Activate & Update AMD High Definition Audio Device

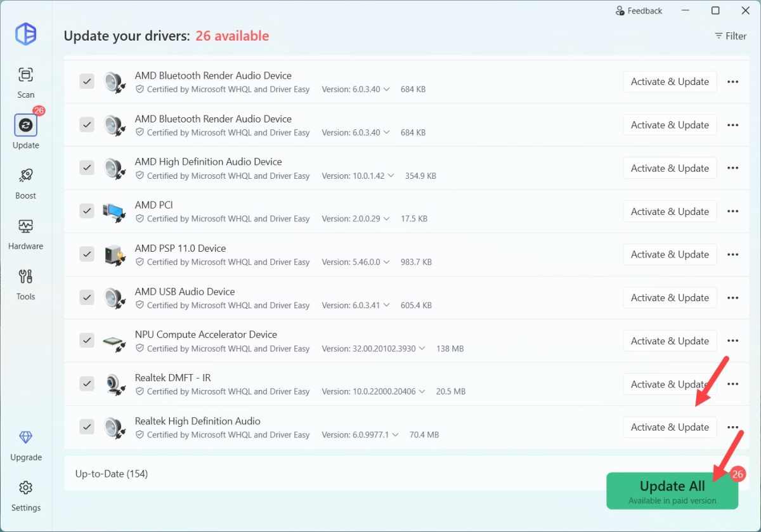[x=670, y=168]
